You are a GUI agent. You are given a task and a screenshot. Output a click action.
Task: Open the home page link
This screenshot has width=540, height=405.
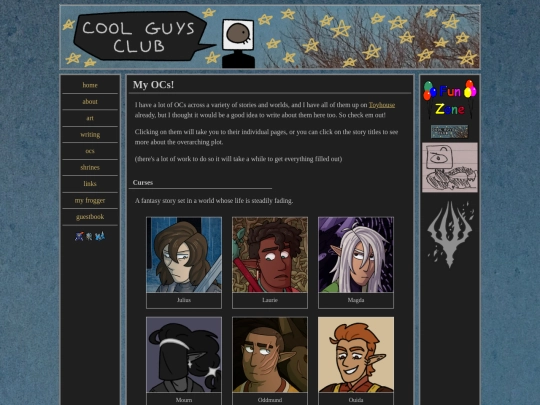tap(90, 85)
